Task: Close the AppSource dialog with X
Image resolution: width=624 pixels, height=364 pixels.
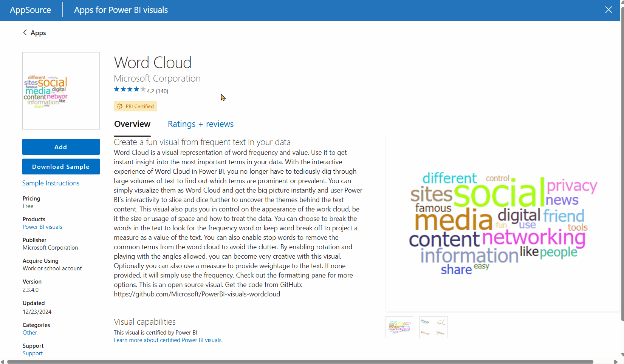Action: click(x=608, y=10)
